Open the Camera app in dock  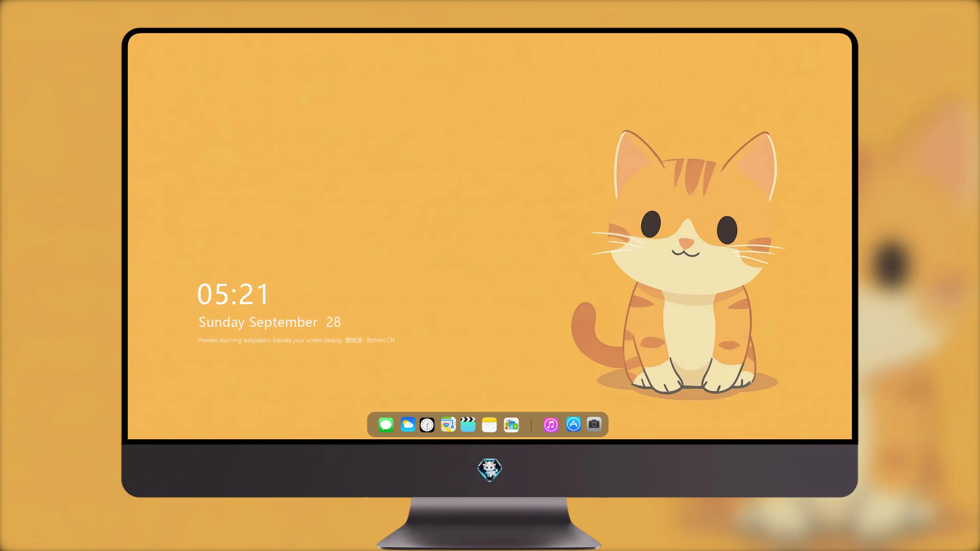[594, 424]
